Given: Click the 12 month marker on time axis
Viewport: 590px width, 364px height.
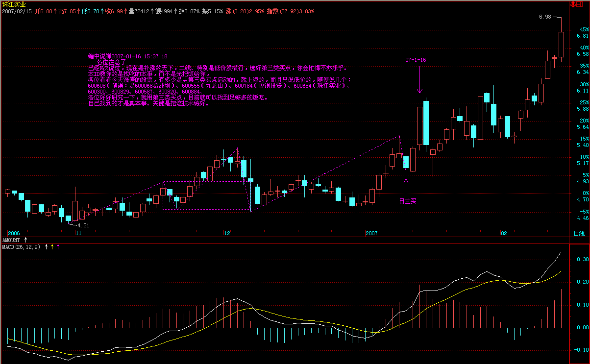Looking at the screenshot, I should click(x=226, y=234).
